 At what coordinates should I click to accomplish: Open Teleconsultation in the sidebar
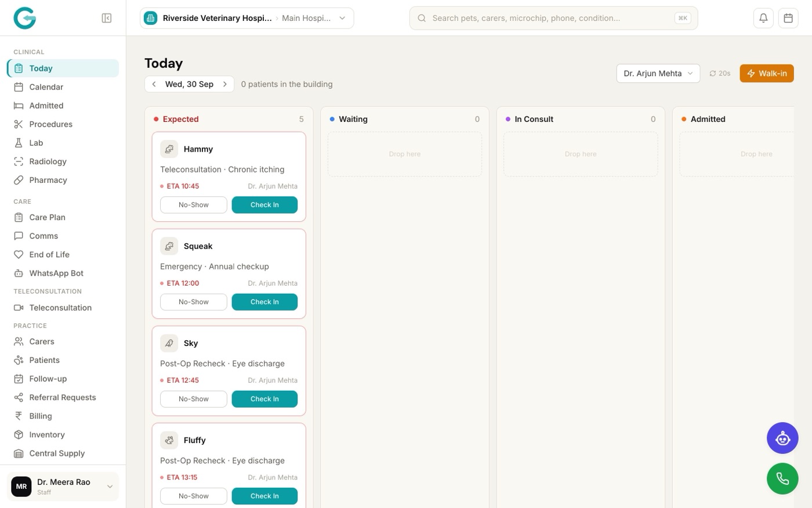coord(63,308)
